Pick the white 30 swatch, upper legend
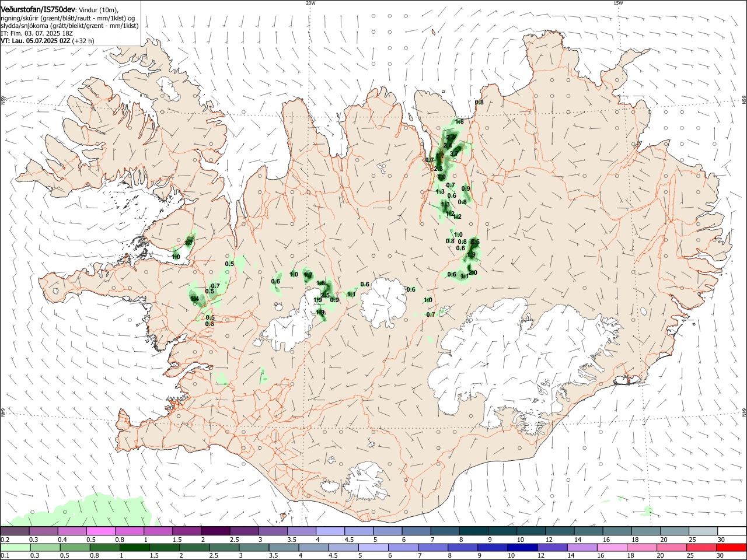Viewport: 747px width, 560px height. tap(731, 531)
